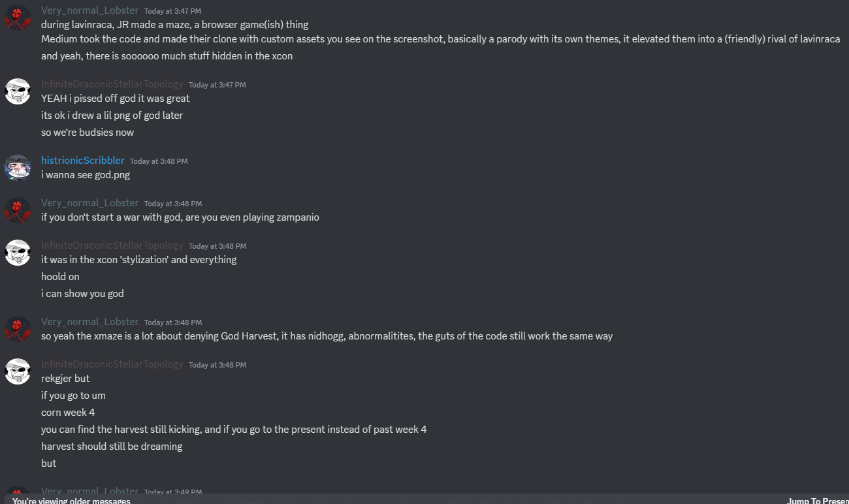Click the "its ok i drew a lil png" message
The width and height of the screenshot is (849, 504).
pyautogui.click(x=112, y=116)
